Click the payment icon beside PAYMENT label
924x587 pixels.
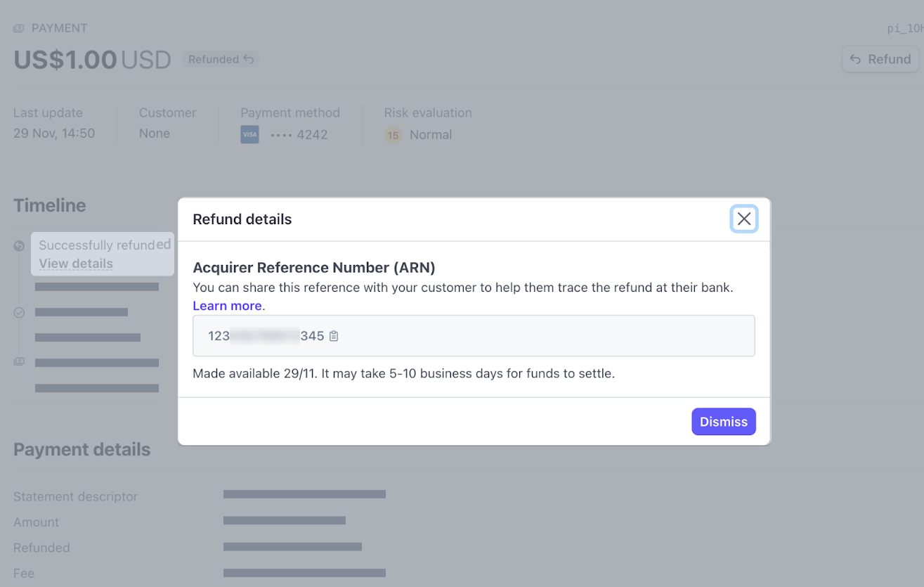pyautogui.click(x=19, y=29)
